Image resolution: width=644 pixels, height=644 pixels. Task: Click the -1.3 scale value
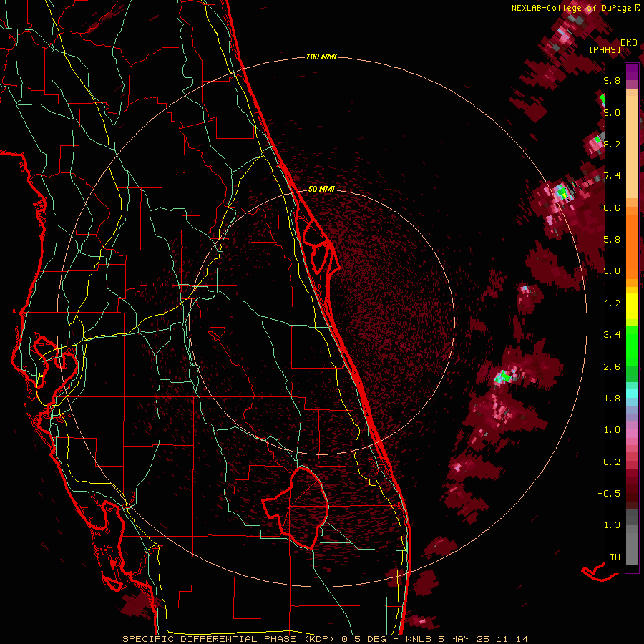coord(609,525)
